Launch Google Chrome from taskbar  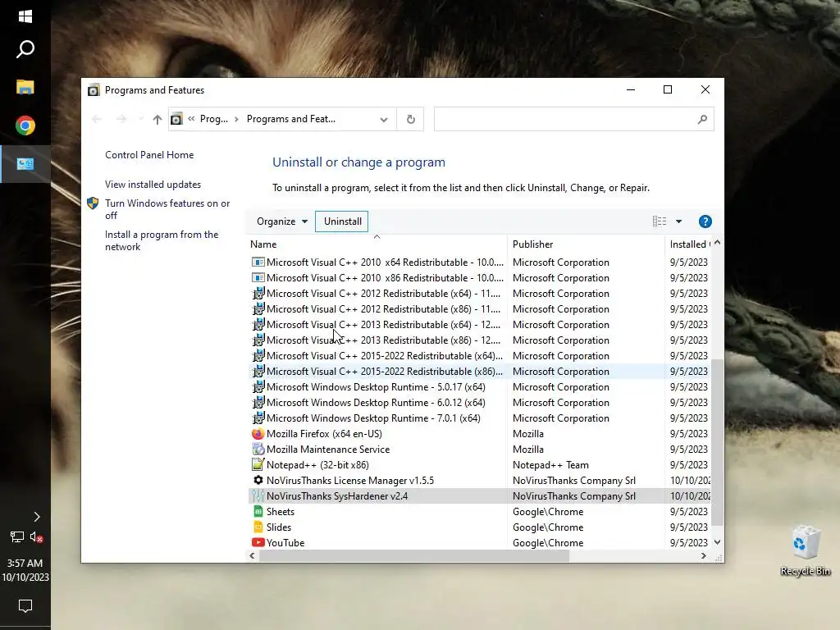click(x=25, y=126)
